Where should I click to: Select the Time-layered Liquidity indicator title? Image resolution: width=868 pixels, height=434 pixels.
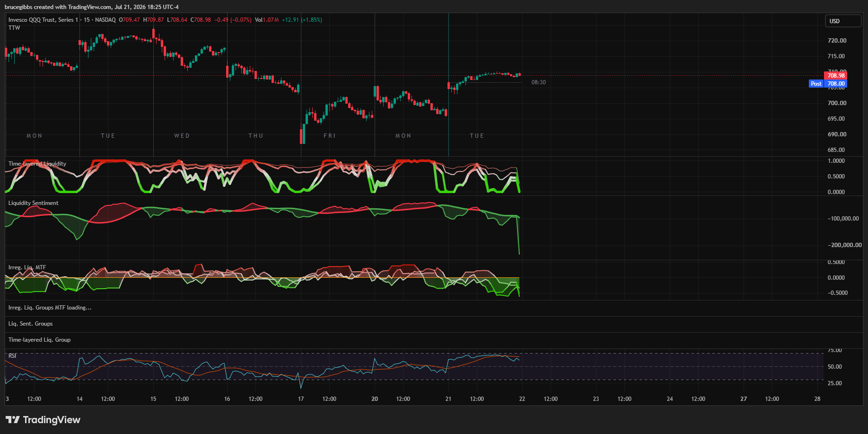[37, 164]
